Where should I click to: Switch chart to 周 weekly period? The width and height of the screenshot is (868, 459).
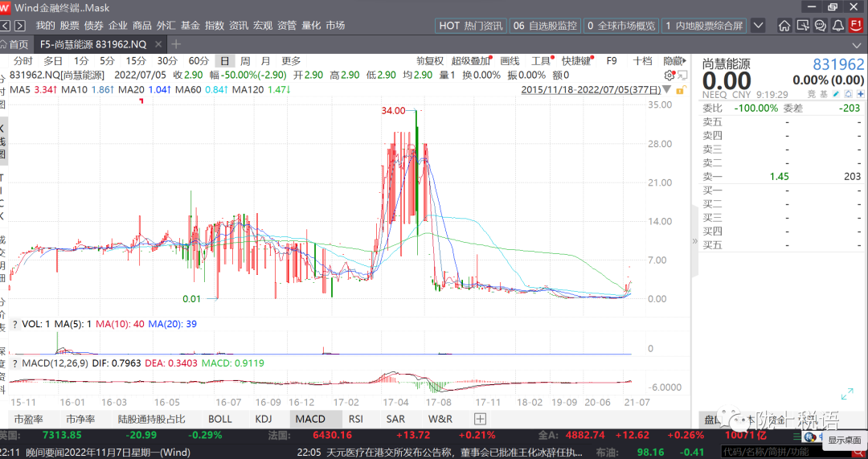click(245, 61)
